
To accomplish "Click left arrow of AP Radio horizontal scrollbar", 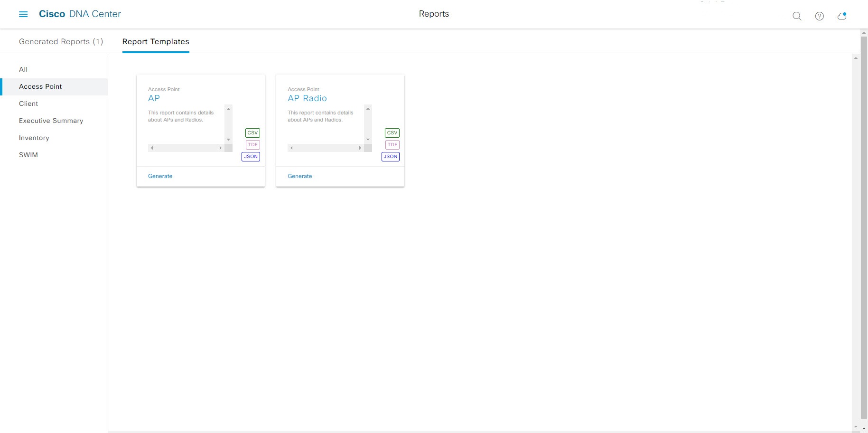I will tap(291, 148).
